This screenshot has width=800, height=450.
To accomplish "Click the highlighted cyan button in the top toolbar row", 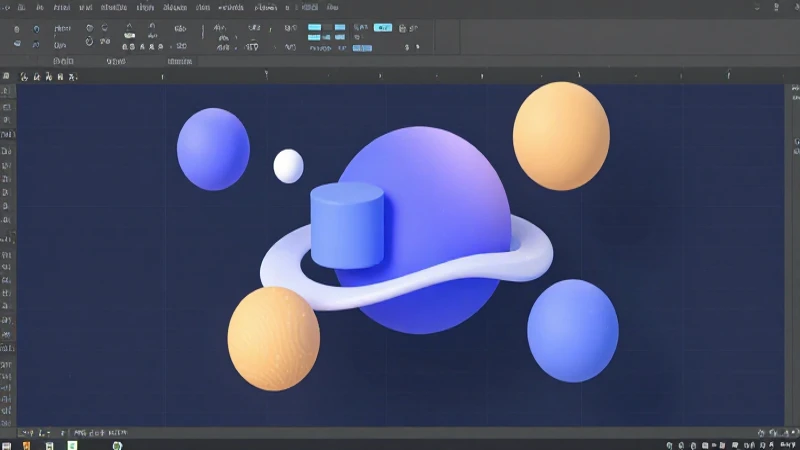I will click(x=383, y=28).
